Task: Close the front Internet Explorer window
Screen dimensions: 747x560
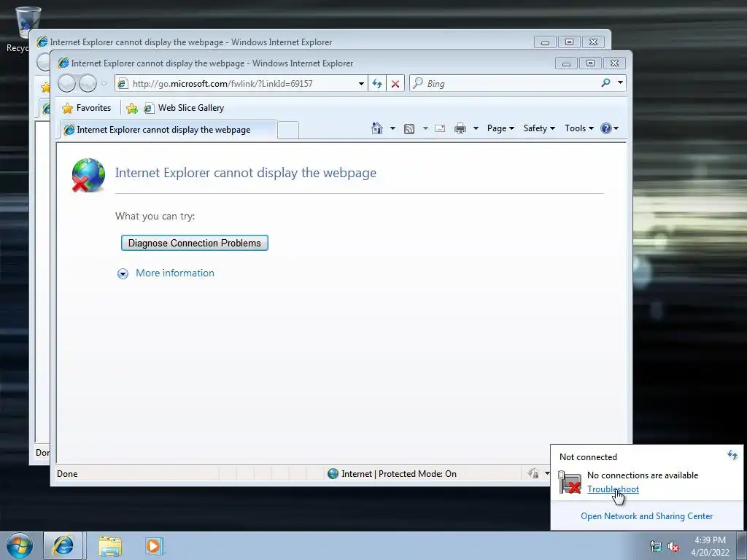Action: click(614, 63)
